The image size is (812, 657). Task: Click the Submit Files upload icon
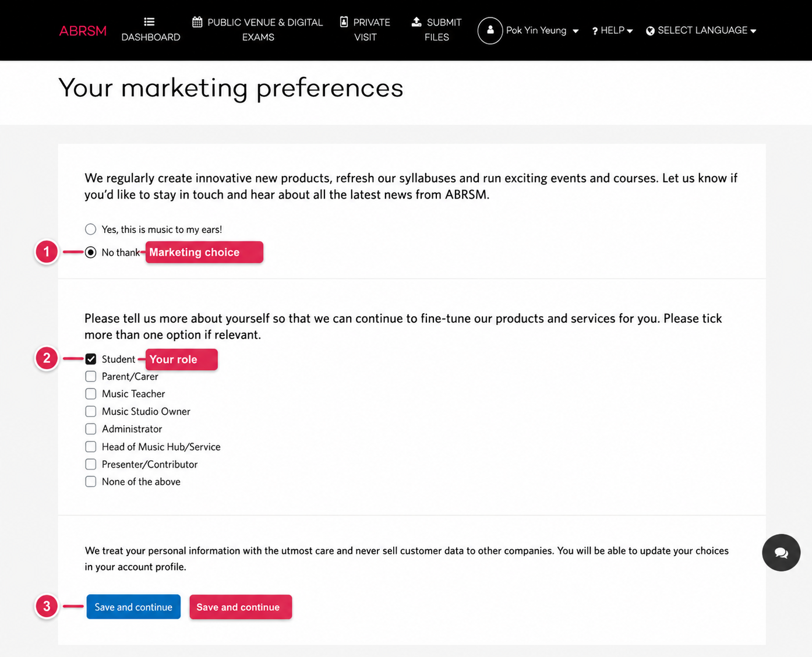[x=416, y=22]
